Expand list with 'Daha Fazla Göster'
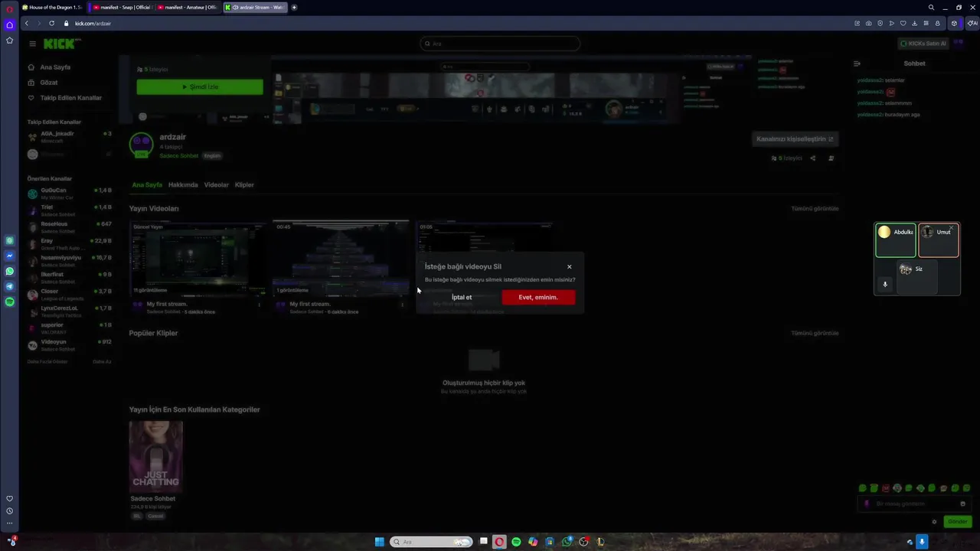 48,362
